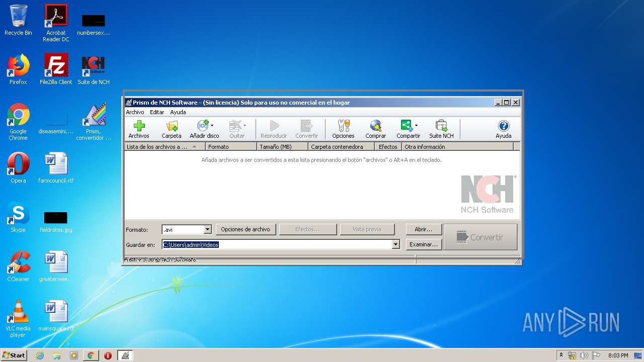Viewport: 644px width, 362px height.
Task: Select the Suite de NCH desktop icon
Action: (x=94, y=69)
